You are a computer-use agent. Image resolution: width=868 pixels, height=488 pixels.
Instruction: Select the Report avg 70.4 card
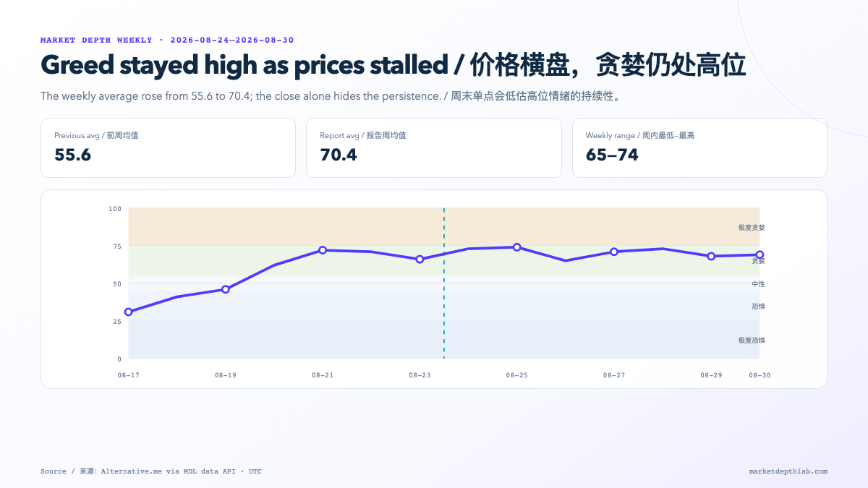434,147
